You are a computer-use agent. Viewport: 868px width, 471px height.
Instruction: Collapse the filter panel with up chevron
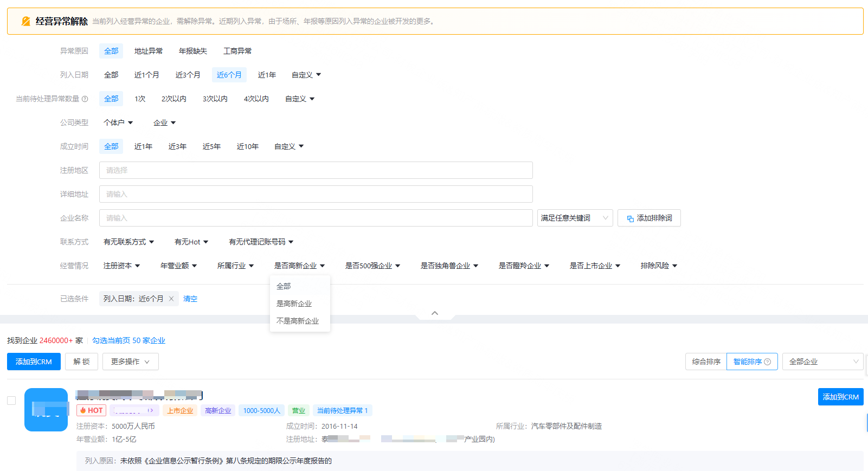pyautogui.click(x=434, y=313)
